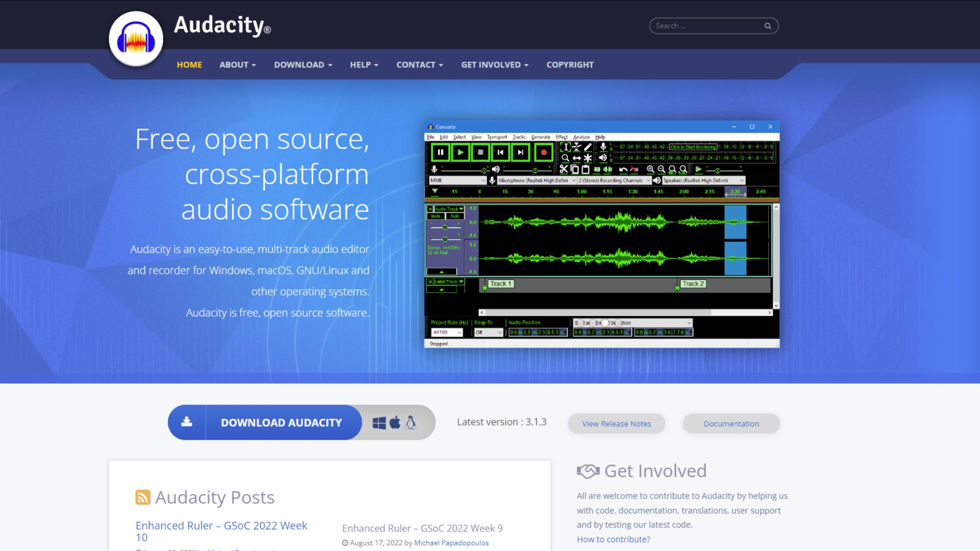Open the Recording Channels dropdown
The image size is (980, 551).
[x=615, y=181]
